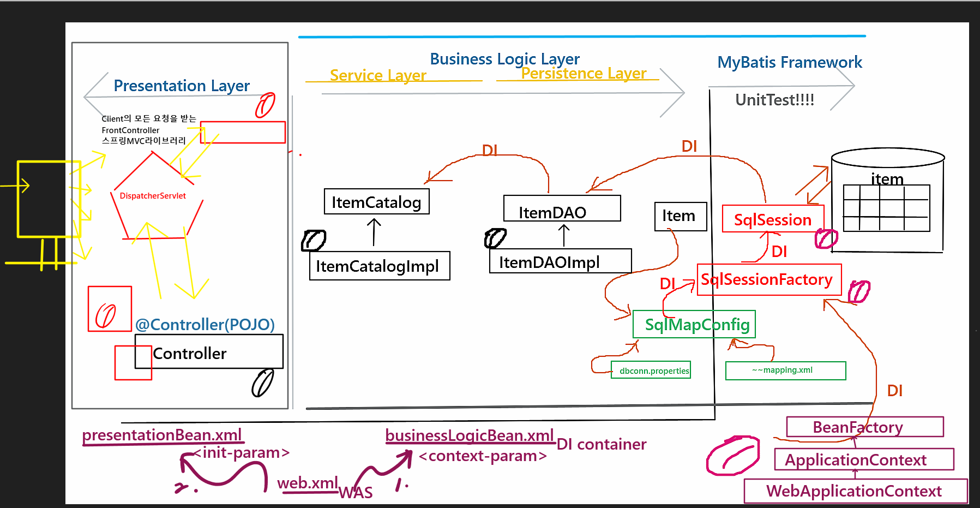Click the pink bean beside SqlSessionFactory
Screen dimensions: 980x508
pyautogui.click(x=859, y=291)
